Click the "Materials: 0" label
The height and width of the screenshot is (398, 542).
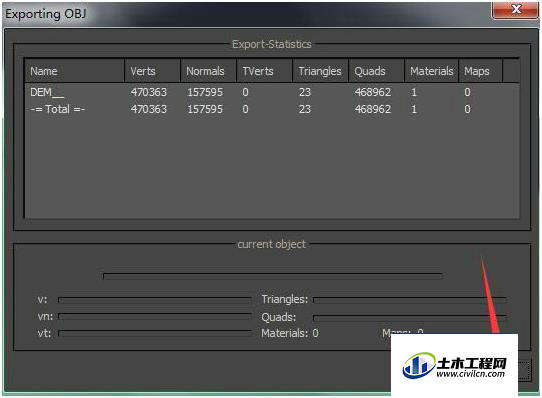[290, 333]
